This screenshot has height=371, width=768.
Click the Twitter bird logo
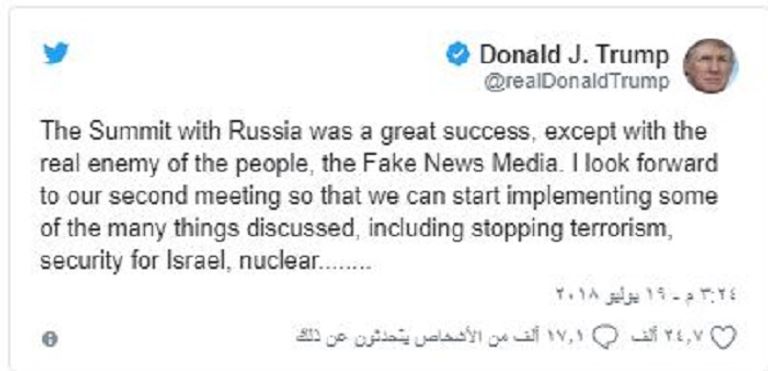click(x=55, y=53)
